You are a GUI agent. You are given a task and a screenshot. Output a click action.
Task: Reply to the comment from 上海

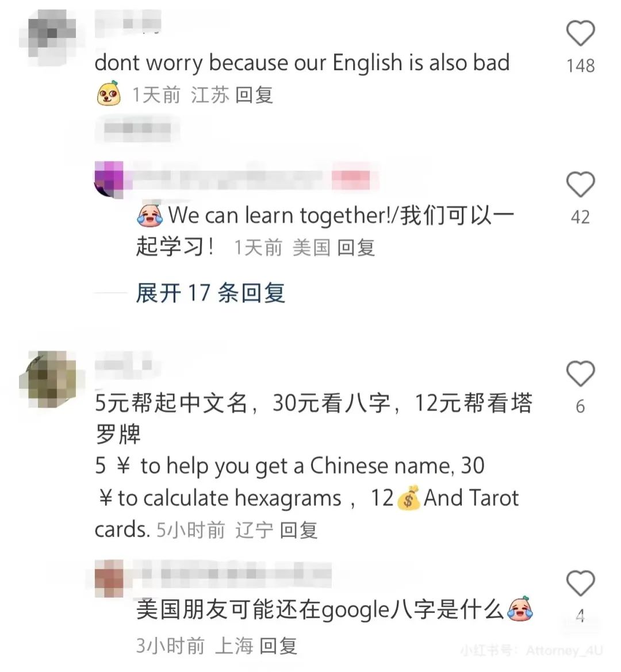pos(278,646)
